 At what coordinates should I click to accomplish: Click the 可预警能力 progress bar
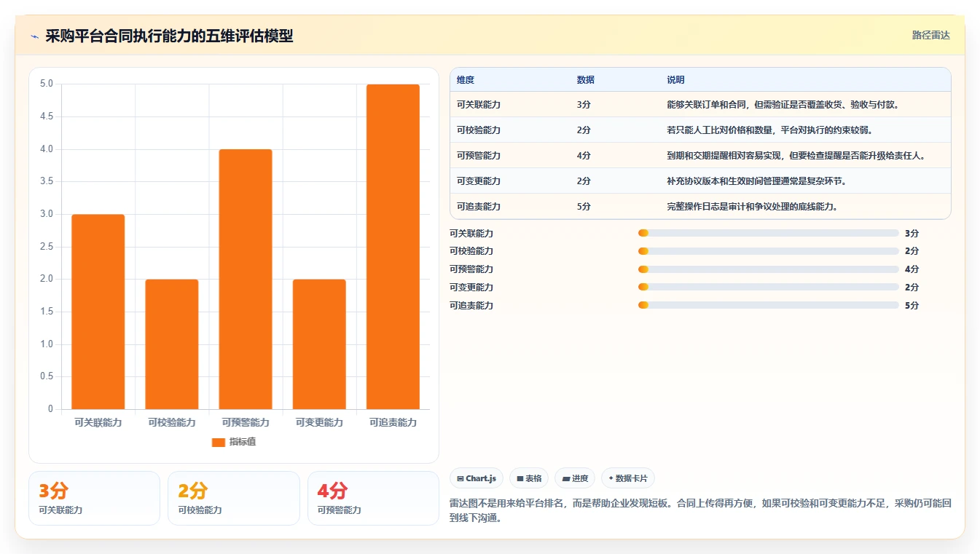(768, 269)
